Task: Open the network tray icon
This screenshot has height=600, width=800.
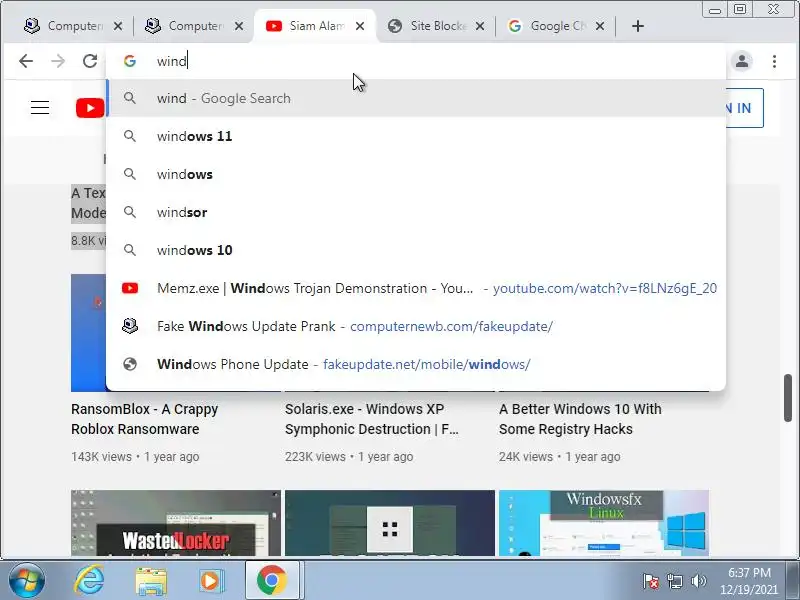Action: tap(674, 581)
